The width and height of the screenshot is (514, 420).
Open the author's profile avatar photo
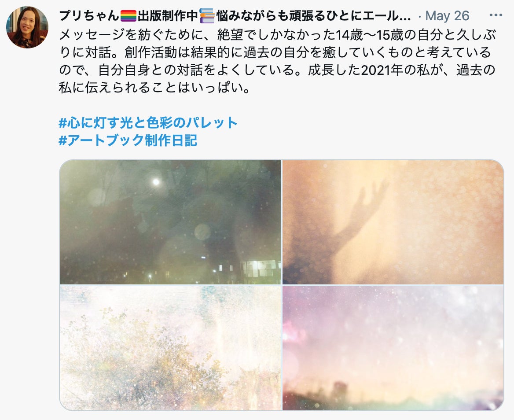tap(27, 27)
